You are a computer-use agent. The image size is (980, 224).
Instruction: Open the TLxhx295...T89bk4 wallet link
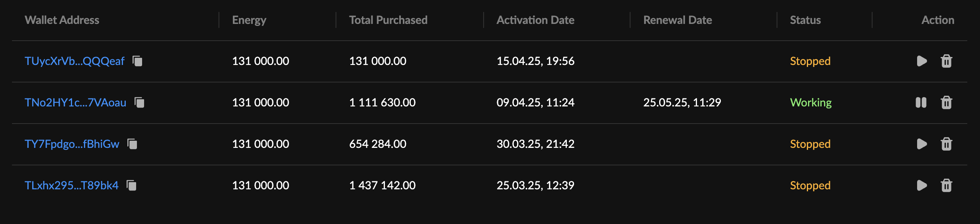coord(71,185)
